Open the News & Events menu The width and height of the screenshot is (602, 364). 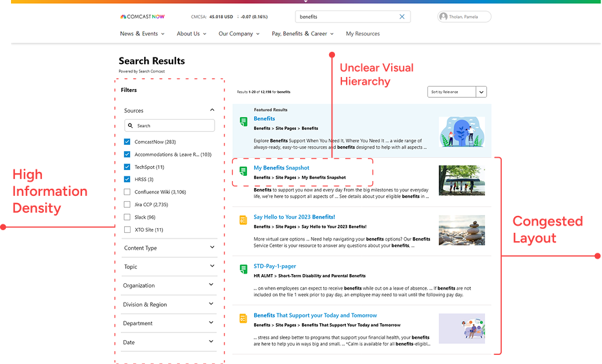(x=142, y=34)
